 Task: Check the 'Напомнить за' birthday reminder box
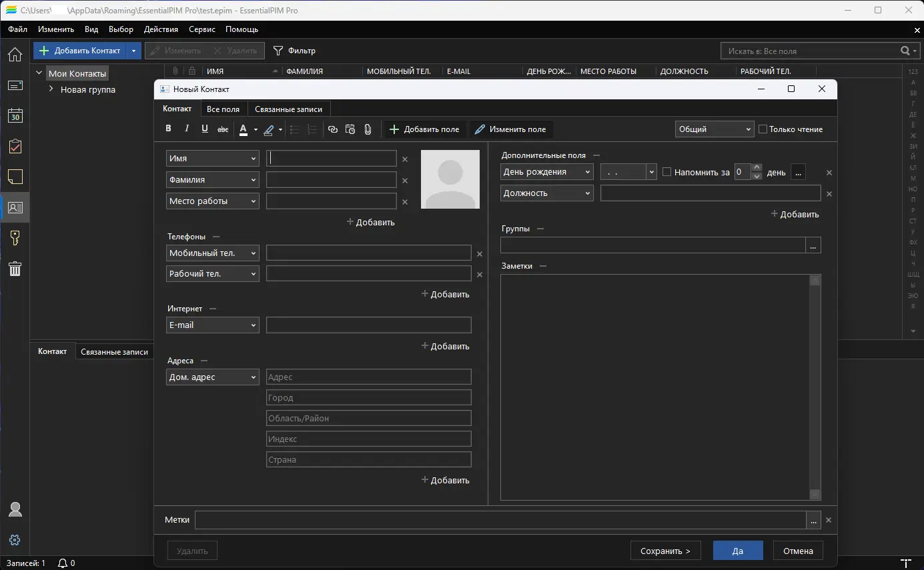click(x=666, y=172)
